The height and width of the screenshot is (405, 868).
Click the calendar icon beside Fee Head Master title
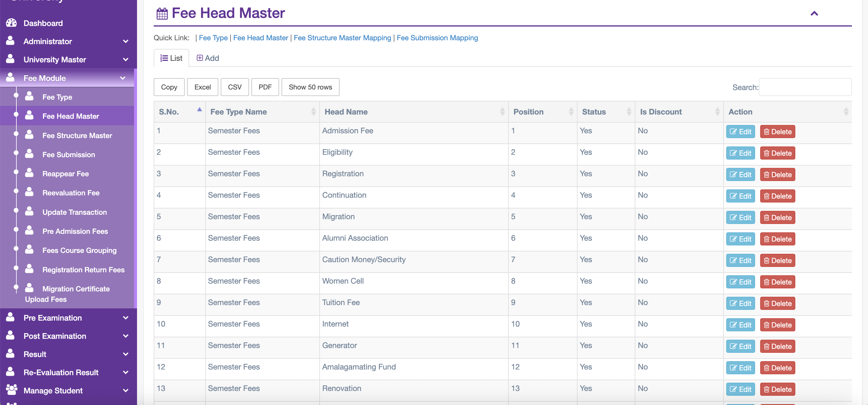(x=162, y=13)
